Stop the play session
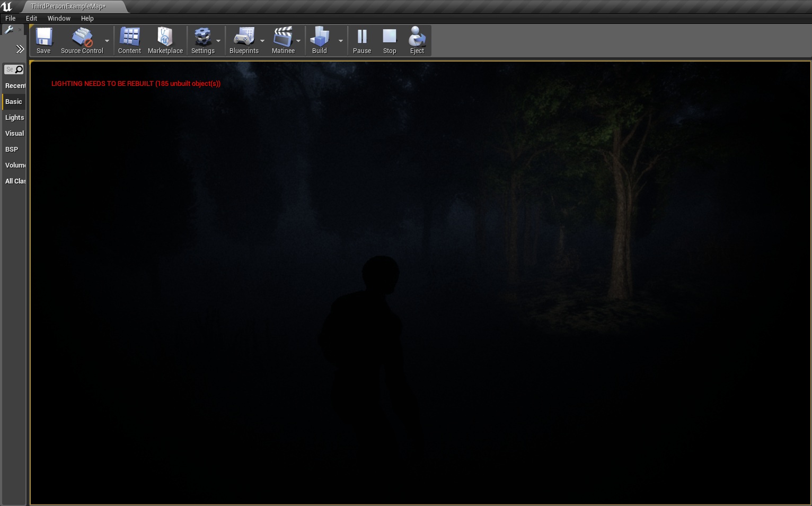The width and height of the screenshot is (812, 506). click(x=390, y=37)
